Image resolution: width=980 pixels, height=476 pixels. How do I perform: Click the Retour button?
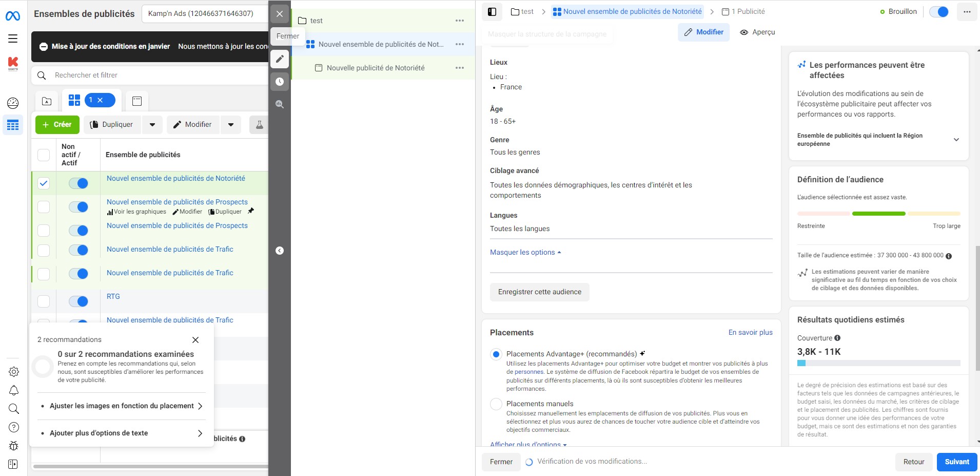click(914, 462)
